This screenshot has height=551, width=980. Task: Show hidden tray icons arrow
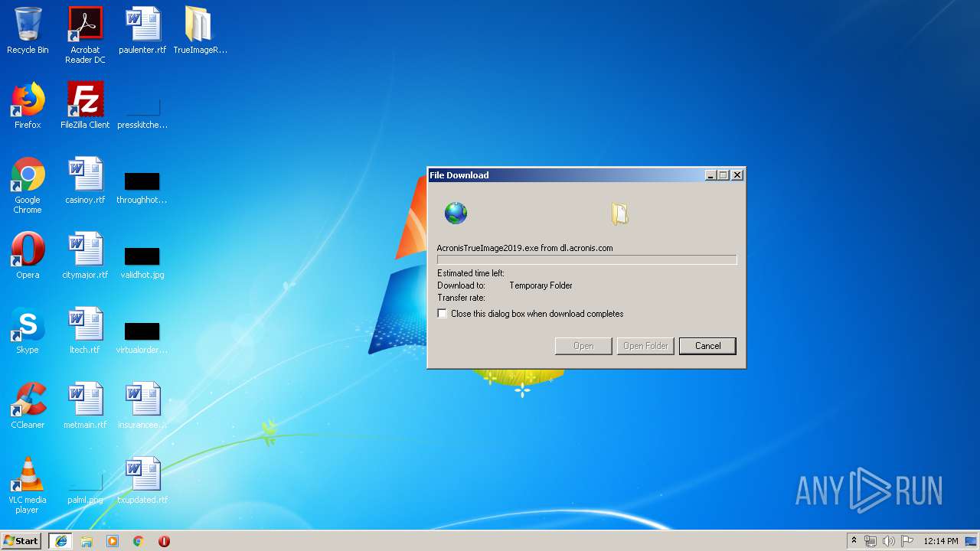tap(854, 541)
